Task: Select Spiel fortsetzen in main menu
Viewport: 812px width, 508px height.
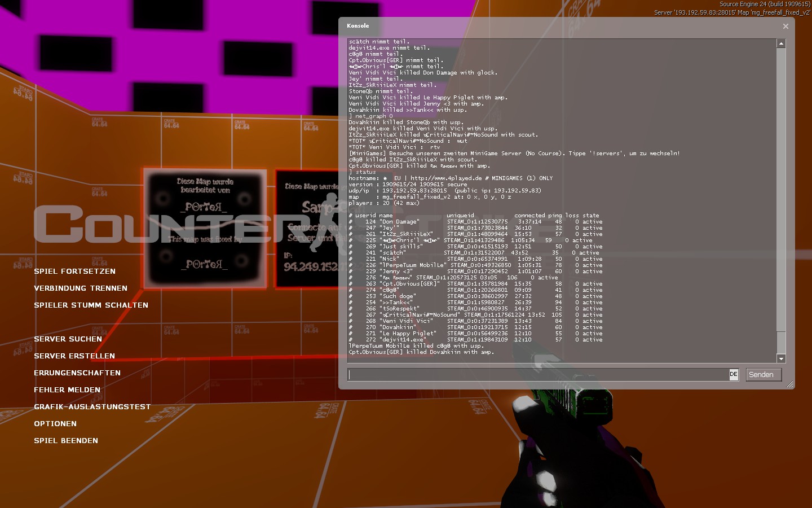Action: (74, 271)
